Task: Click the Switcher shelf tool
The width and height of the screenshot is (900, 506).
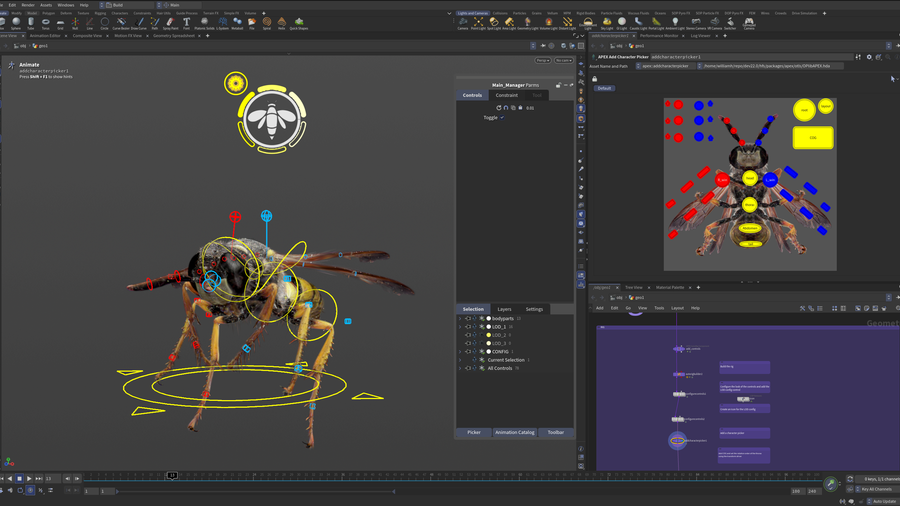Action: [x=730, y=23]
